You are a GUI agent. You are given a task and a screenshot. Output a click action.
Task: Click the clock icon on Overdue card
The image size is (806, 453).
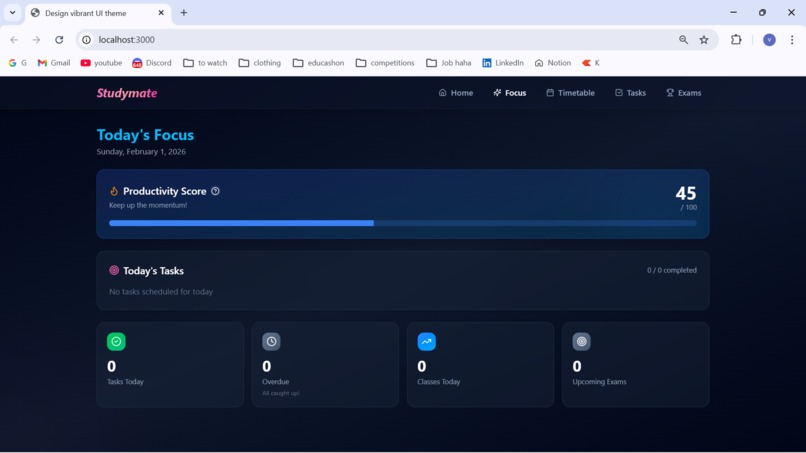coord(271,341)
